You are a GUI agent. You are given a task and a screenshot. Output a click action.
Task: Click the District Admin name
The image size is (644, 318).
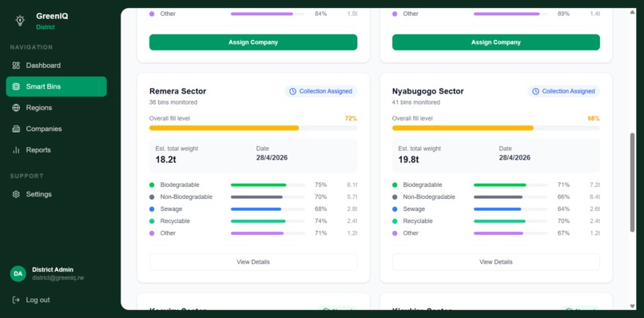pyautogui.click(x=53, y=269)
